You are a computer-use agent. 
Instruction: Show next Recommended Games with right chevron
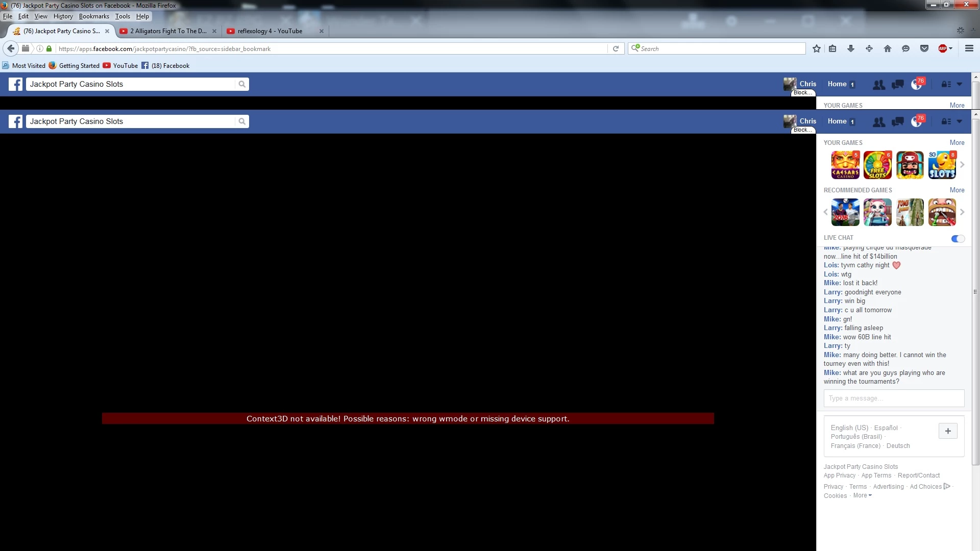point(962,212)
